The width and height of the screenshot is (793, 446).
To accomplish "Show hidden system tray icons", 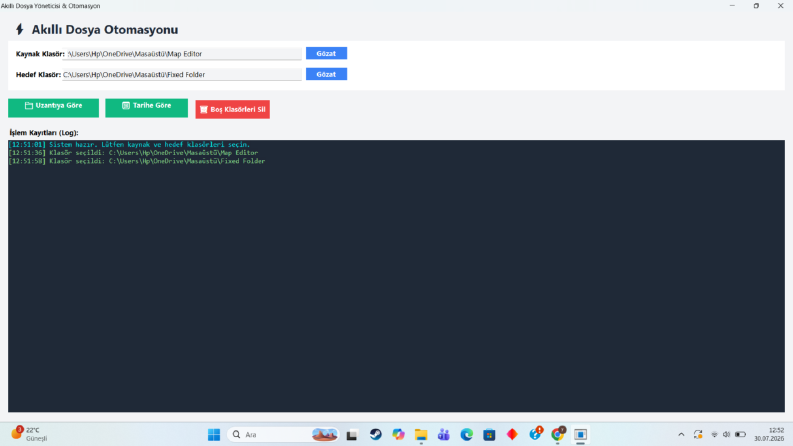I will 681,434.
